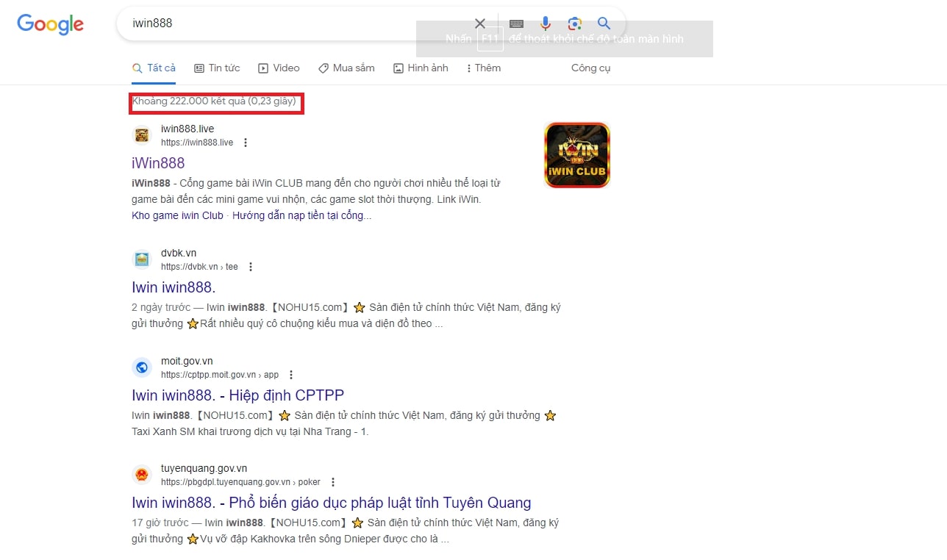Image resolution: width=947 pixels, height=560 pixels.
Task: Open options menu for iwin888.live result
Action: coord(246,143)
